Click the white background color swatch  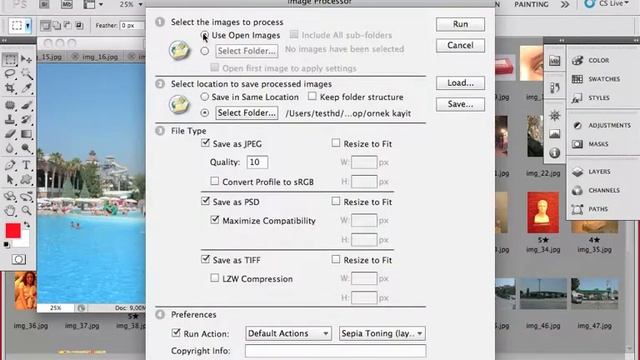tap(24, 242)
